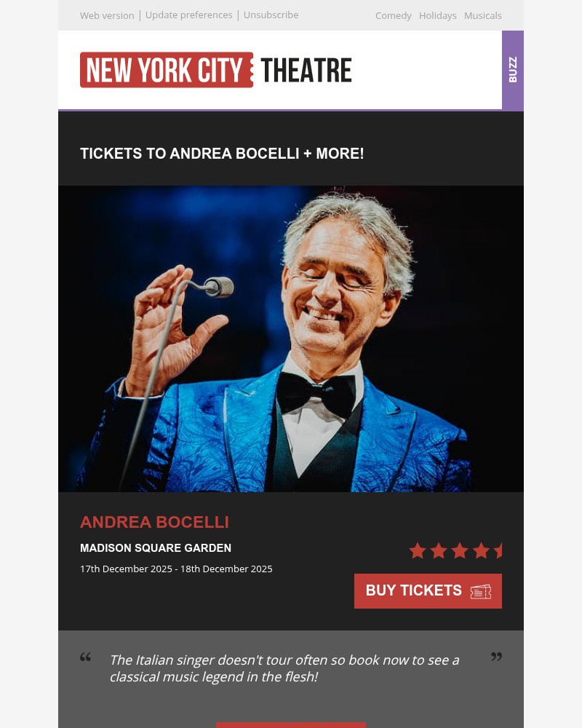Viewport: 582px width, 728px height.
Task: Click the Italian singer review quote
Action: pyautogui.click(x=284, y=668)
